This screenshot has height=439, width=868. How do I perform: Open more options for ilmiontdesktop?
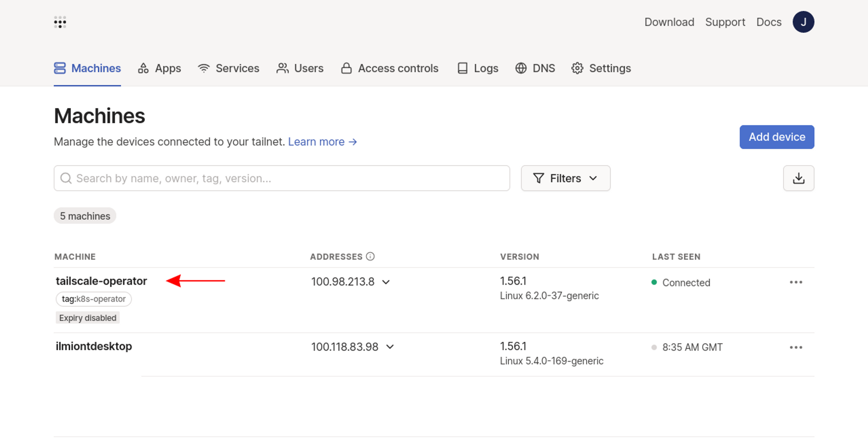[796, 347]
